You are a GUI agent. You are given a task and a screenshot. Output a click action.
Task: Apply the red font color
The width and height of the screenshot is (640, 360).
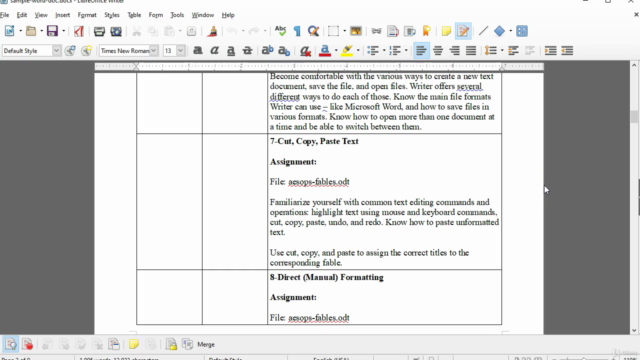pyautogui.click(x=325, y=51)
